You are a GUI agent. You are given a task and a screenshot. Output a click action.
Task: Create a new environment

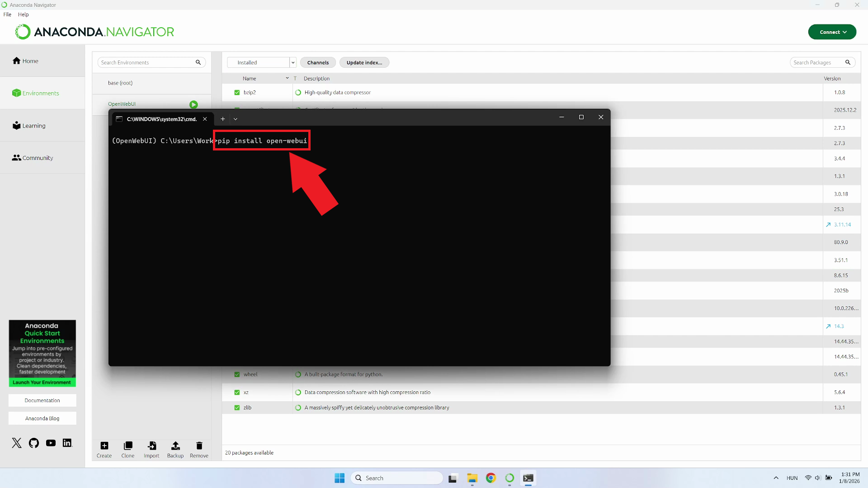[104, 449]
